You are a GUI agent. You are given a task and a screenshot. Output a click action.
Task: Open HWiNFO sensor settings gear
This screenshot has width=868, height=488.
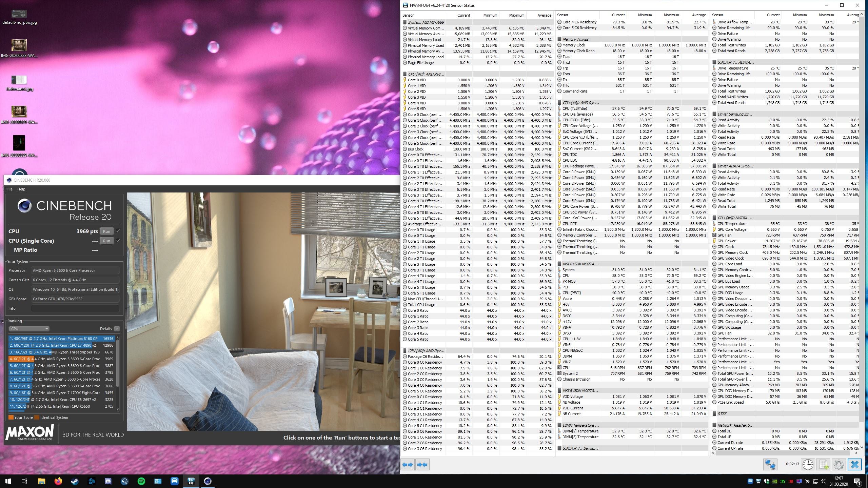pyautogui.click(x=839, y=464)
